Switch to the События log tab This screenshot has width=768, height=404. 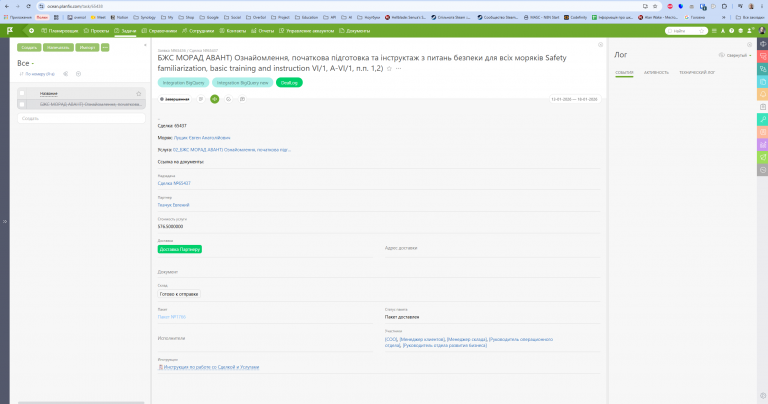[x=624, y=72]
